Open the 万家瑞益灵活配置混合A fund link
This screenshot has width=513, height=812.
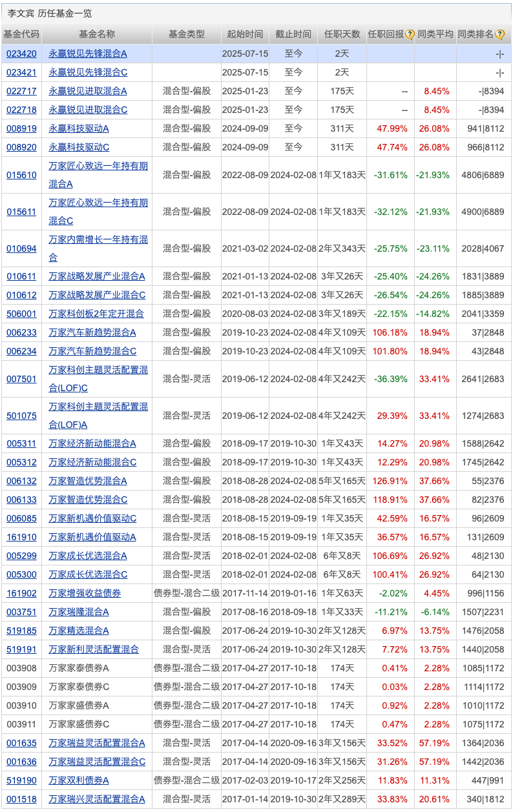(x=97, y=743)
